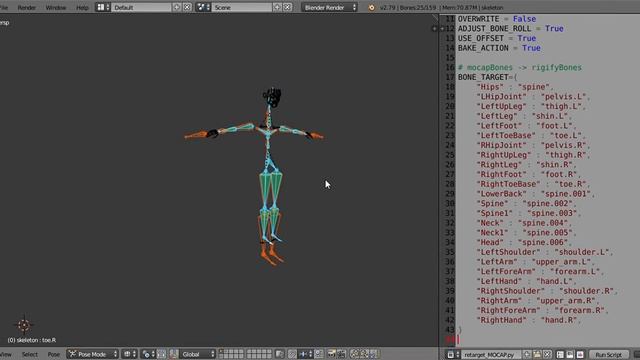The height and width of the screenshot is (360, 640).
Task: Click the "RightToeBase" : "toe.R" line
Action: pos(533,184)
